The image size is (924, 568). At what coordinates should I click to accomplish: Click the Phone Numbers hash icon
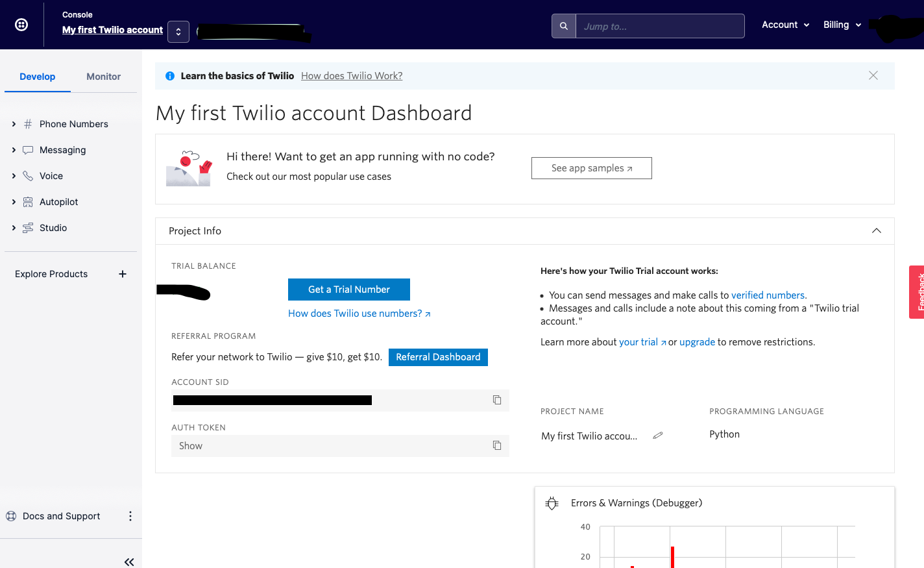(x=28, y=124)
